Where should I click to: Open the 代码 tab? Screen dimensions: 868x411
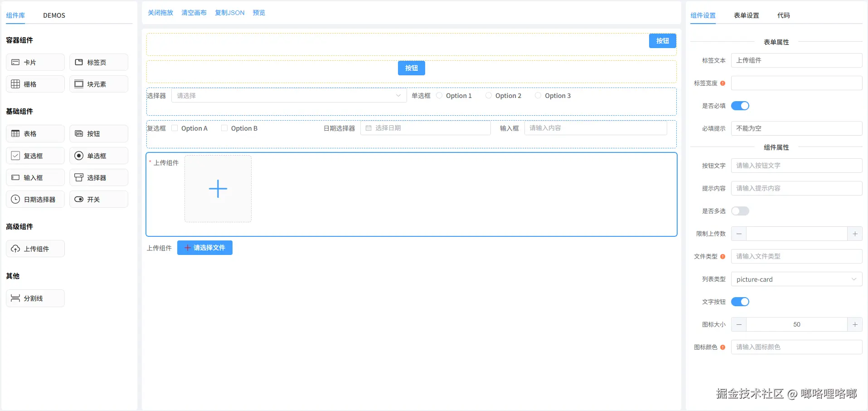(784, 15)
